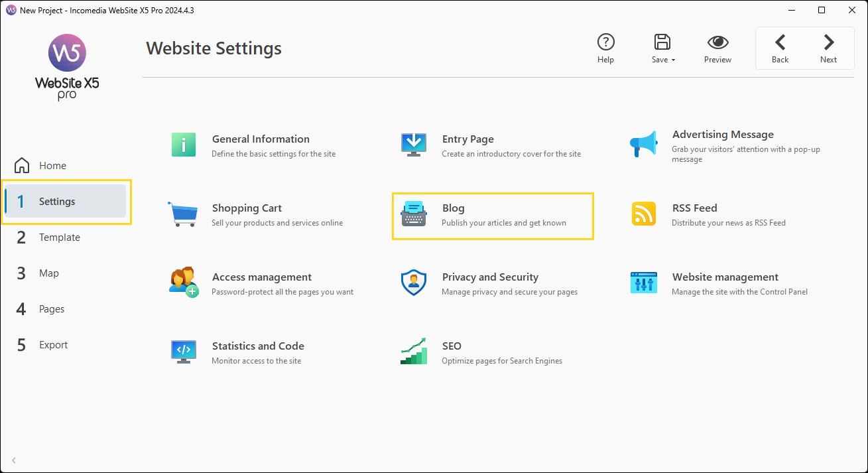Click the 'Grab your visitors' attention' description
The height and width of the screenshot is (473, 868).
746,154
